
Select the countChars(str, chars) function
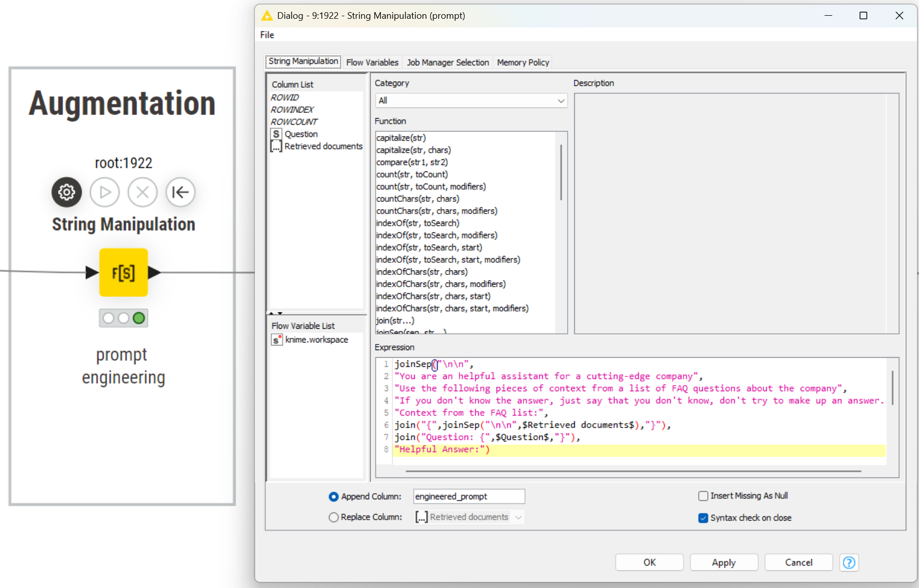click(x=418, y=198)
